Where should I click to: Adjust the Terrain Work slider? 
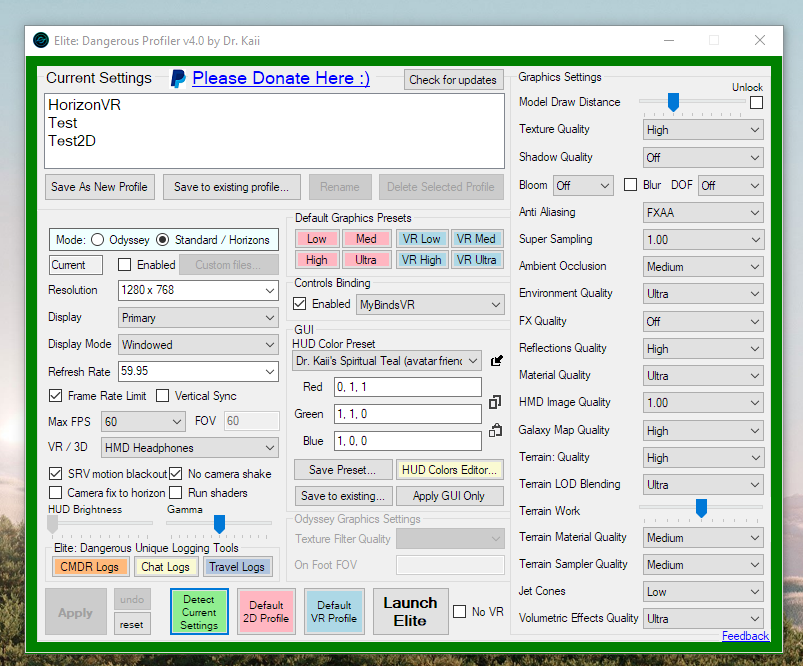[701, 508]
